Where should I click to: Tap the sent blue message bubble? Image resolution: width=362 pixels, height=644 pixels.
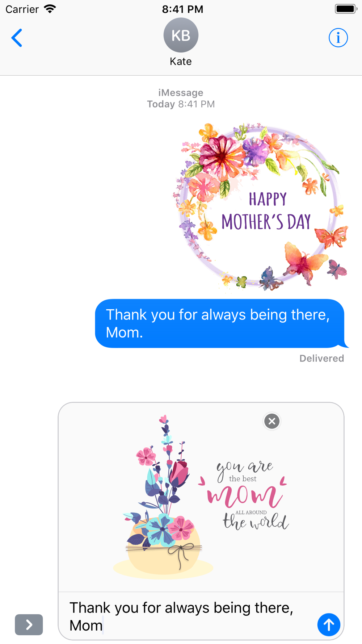220,323
